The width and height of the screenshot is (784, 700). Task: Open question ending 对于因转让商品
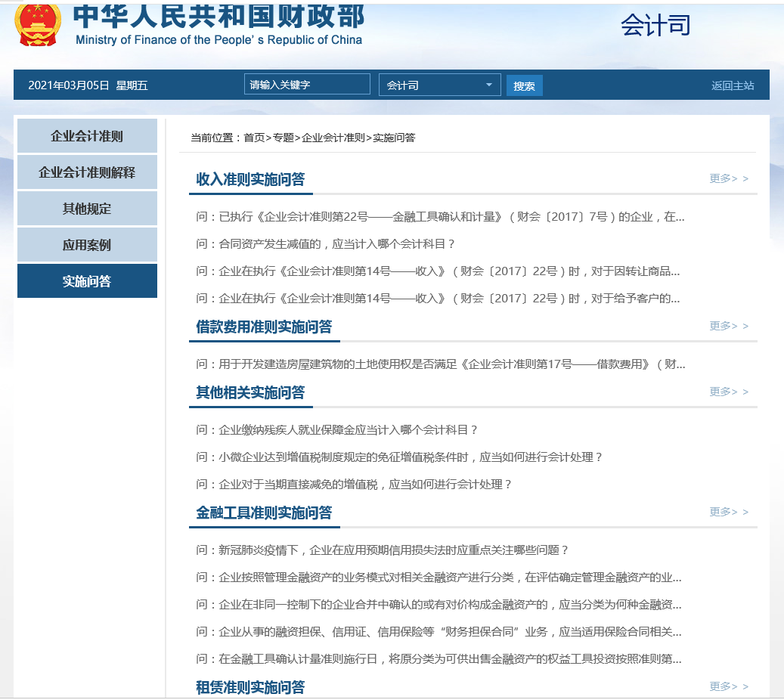[x=438, y=271]
